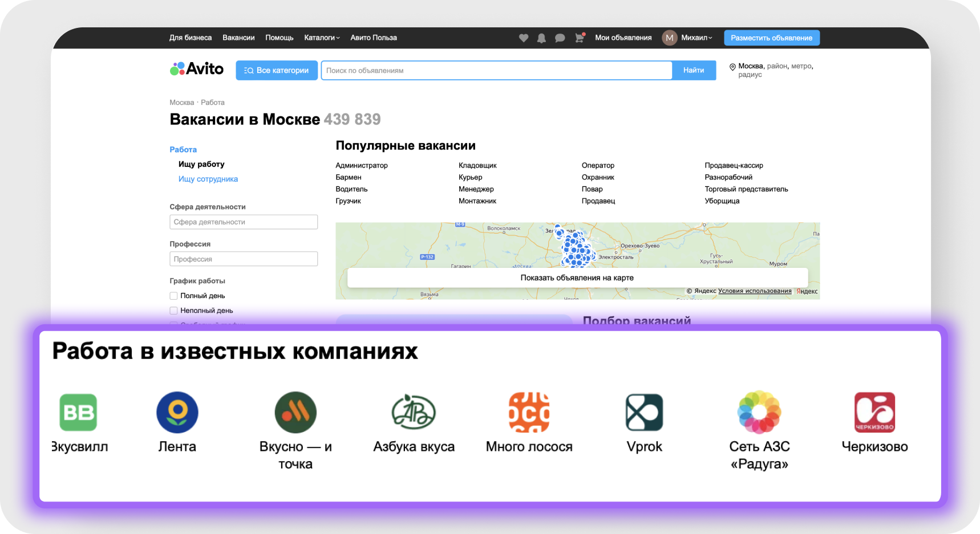Open the Лента company logo
Screen dimensions: 980x534
tap(177, 412)
